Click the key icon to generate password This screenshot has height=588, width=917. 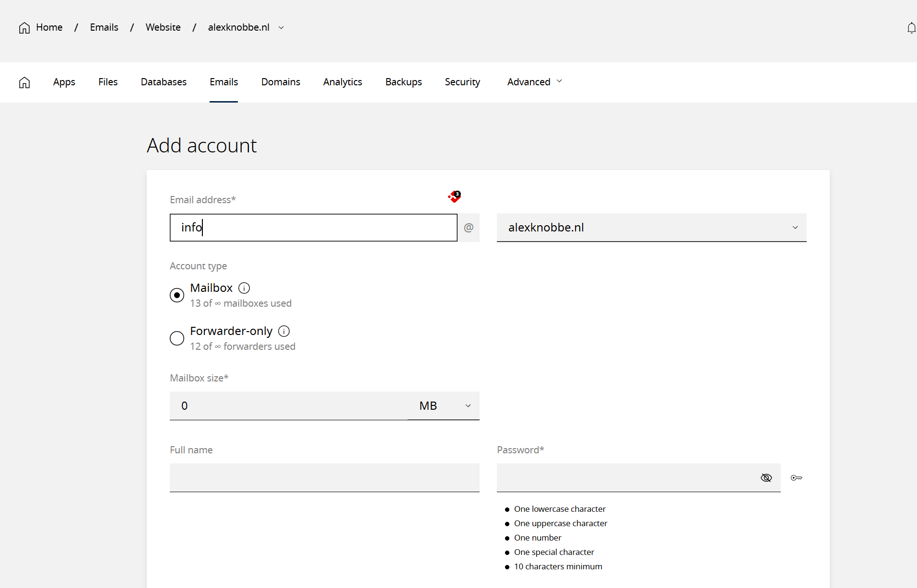[796, 478]
